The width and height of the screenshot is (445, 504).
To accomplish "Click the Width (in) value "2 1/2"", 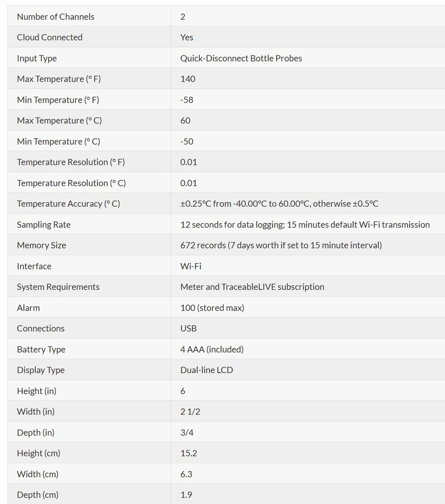I will tap(190, 412).
